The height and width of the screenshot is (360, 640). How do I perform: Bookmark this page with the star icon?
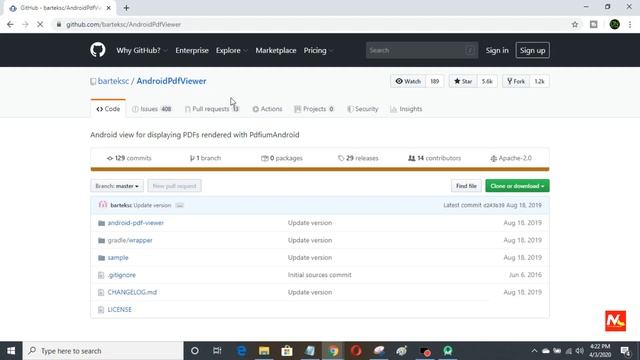coord(575,24)
